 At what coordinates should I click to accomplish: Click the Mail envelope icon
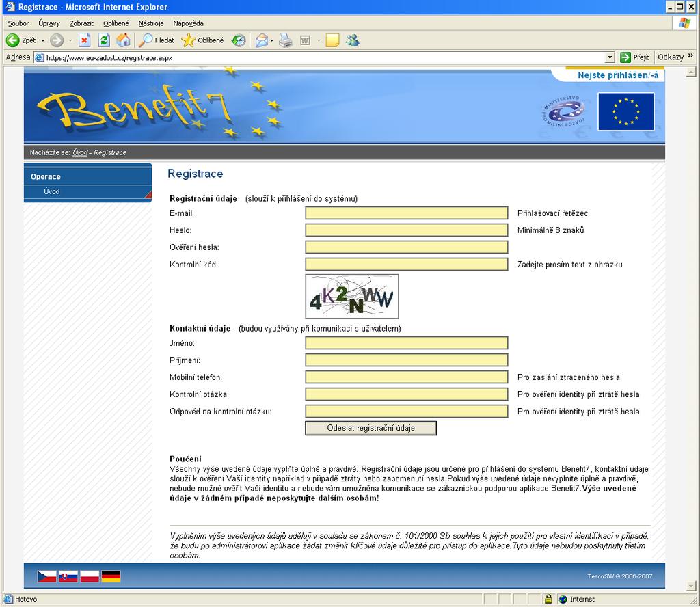tap(262, 40)
